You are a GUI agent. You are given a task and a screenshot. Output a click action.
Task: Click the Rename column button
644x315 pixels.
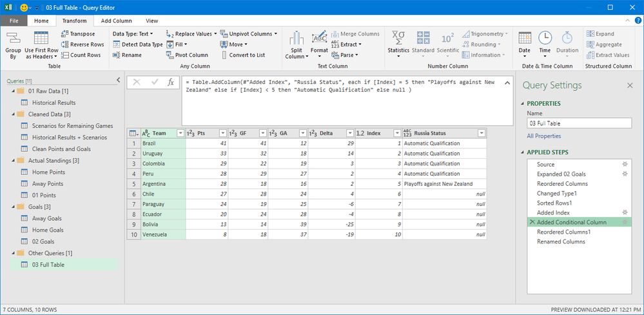pyautogui.click(x=128, y=55)
